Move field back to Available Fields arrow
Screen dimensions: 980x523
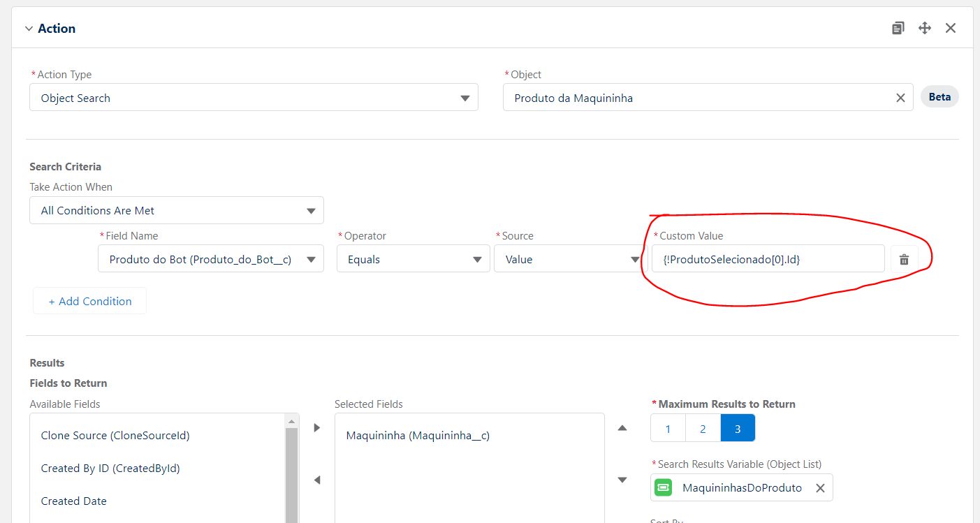(x=317, y=480)
